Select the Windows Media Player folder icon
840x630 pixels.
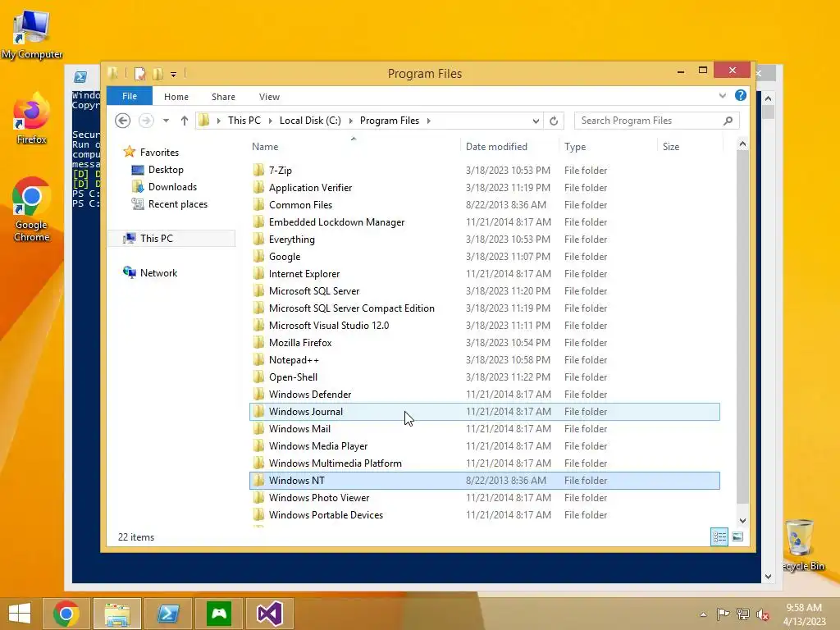258,446
